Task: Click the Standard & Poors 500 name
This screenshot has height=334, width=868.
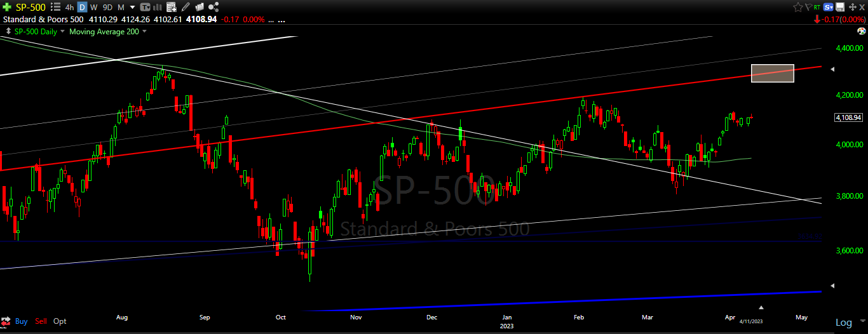Action: coord(43,20)
